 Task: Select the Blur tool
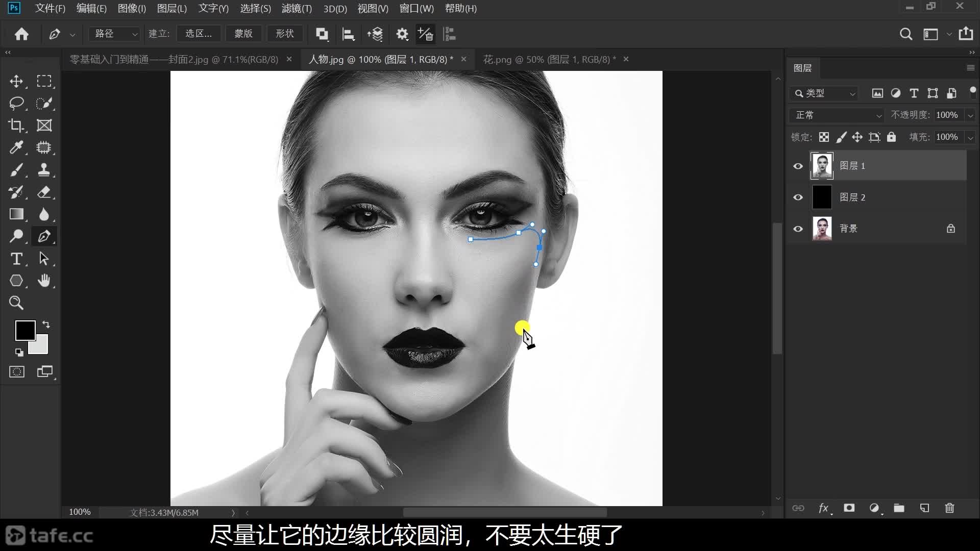(x=44, y=214)
